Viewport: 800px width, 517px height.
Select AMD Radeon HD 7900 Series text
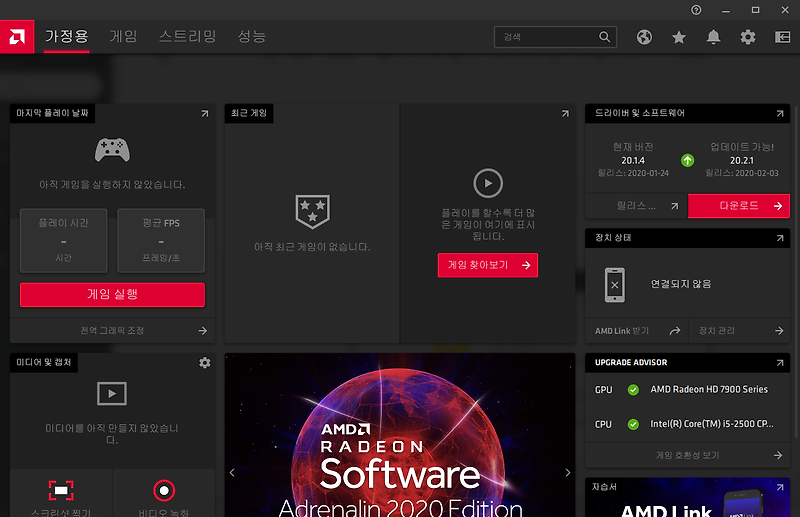pos(709,389)
